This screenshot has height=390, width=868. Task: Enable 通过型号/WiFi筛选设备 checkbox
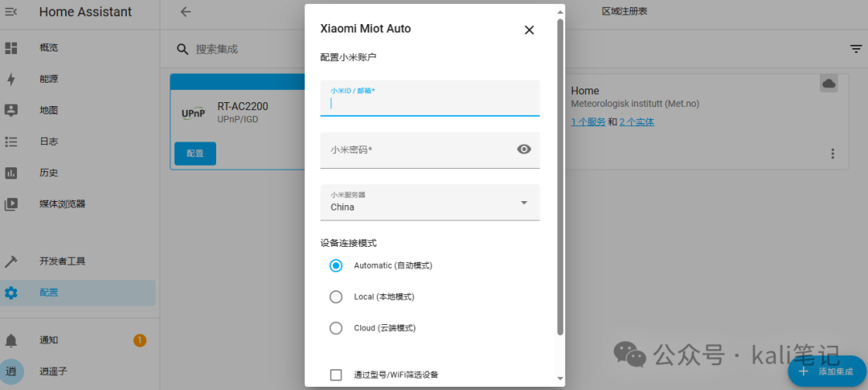[336, 375]
